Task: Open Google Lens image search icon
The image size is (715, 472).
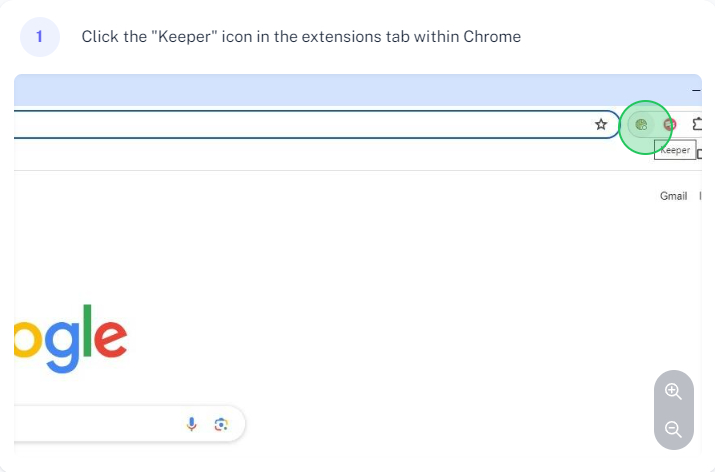Action: pyautogui.click(x=221, y=425)
